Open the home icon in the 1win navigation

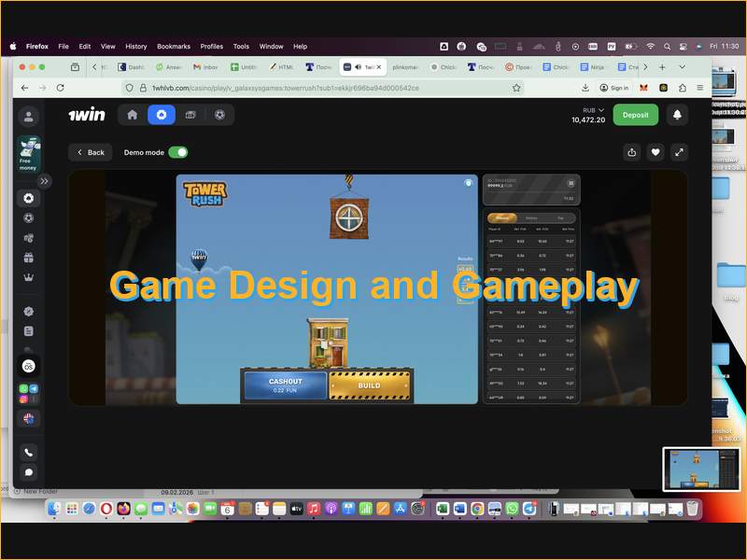pos(132,115)
